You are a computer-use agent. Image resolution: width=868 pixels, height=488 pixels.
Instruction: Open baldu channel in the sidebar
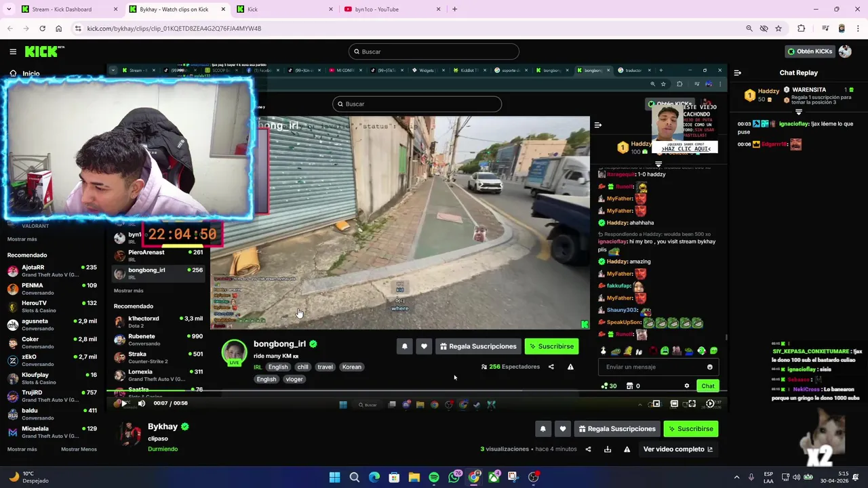click(52, 413)
